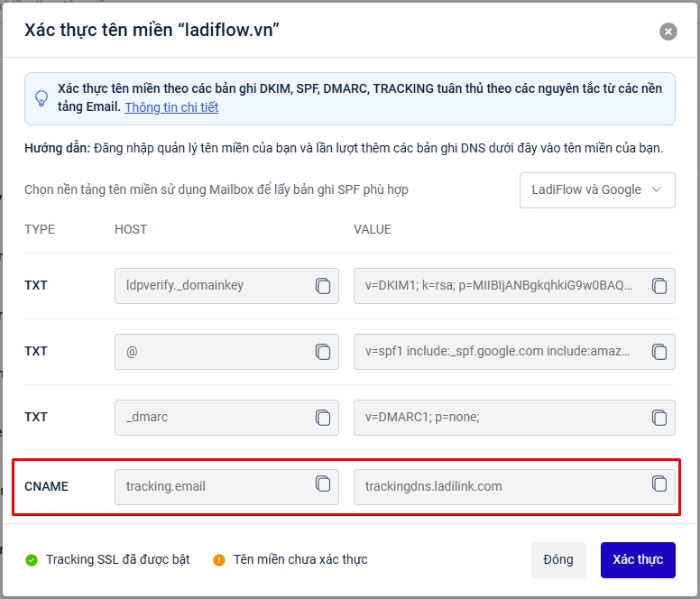
Task: Click the ldpverify._domainkey host field
Action: (214, 285)
